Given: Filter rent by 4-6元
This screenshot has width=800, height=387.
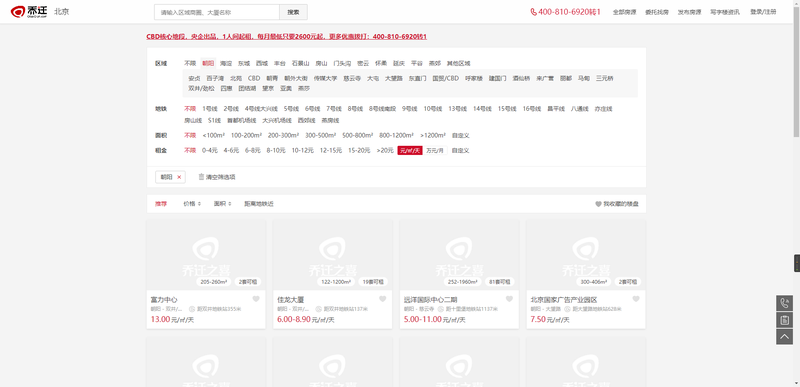Looking at the screenshot, I should tap(231, 150).
